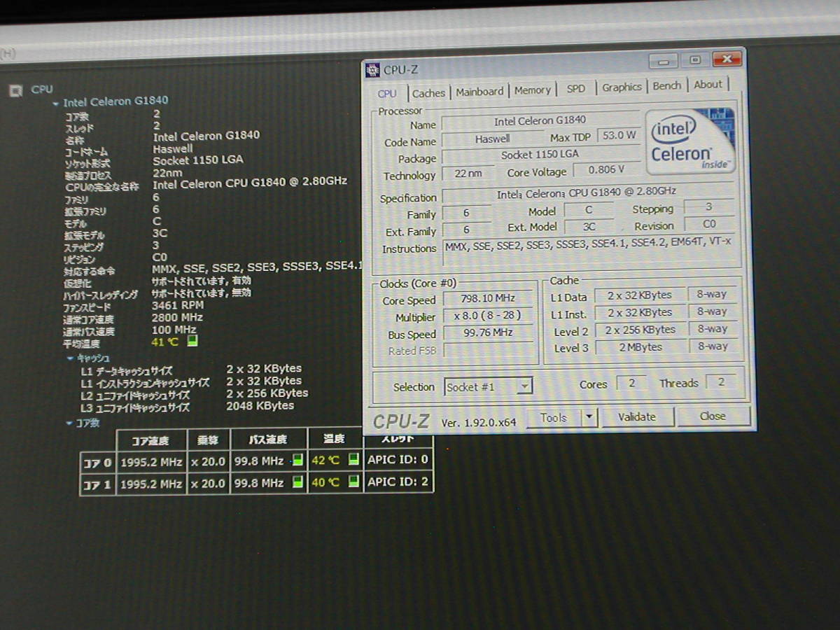Click the Intel Celeron inside logo

click(x=689, y=141)
